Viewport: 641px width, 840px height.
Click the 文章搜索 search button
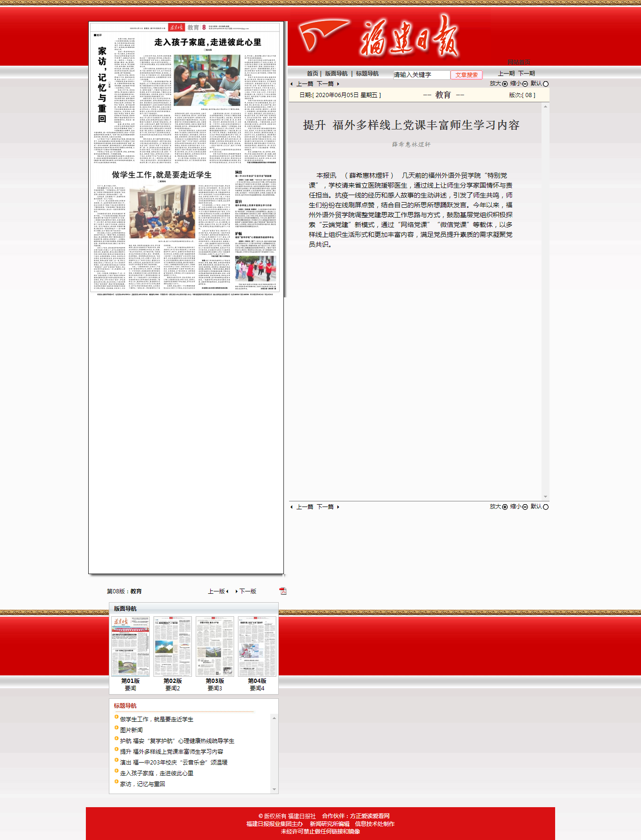point(466,75)
